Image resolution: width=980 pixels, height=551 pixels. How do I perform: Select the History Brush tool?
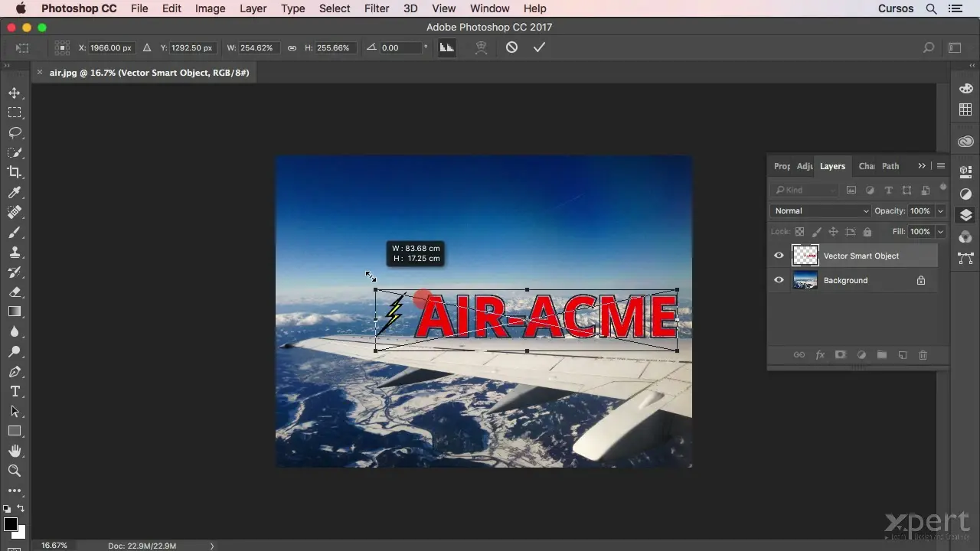coord(15,272)
